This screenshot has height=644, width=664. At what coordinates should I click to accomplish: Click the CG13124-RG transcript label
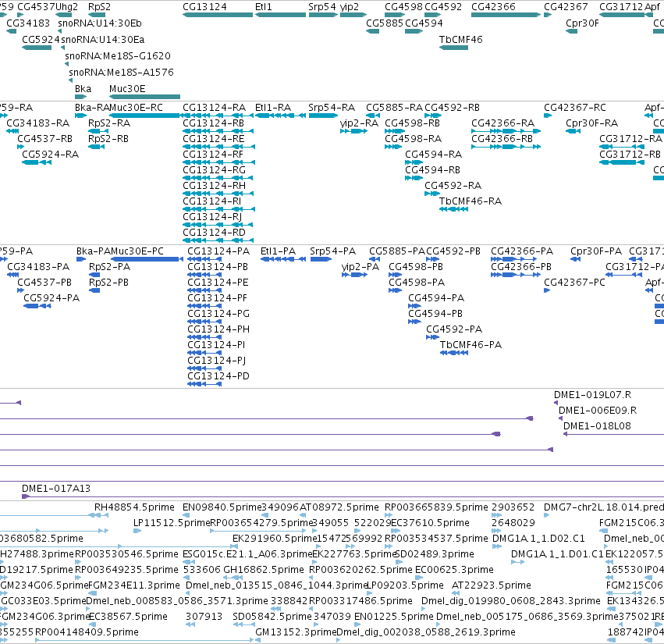click(x=214, y=170)
